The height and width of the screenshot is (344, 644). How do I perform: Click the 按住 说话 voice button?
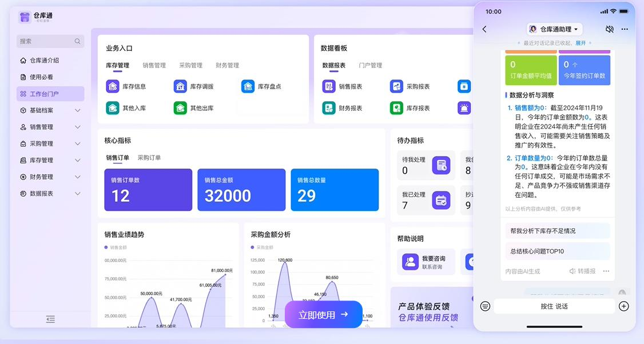554,306
